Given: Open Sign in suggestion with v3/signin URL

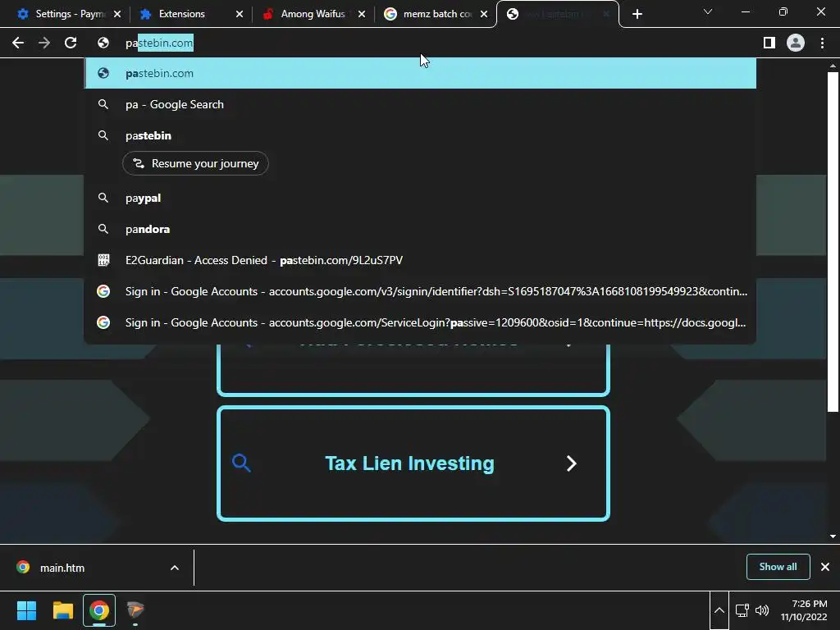Looking at the screenshot, I should pos(420,291).
